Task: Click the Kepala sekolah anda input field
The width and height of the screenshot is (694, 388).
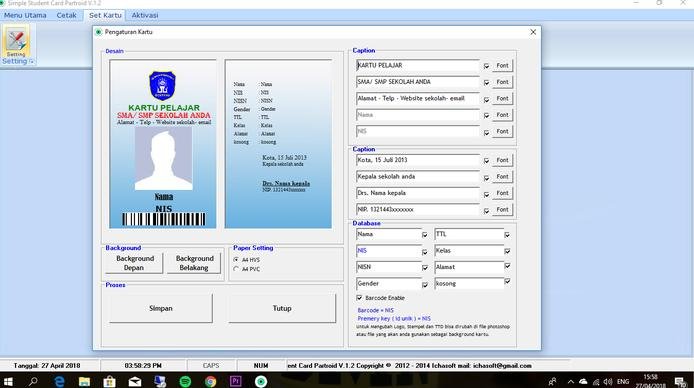Action: click(417, 177)
